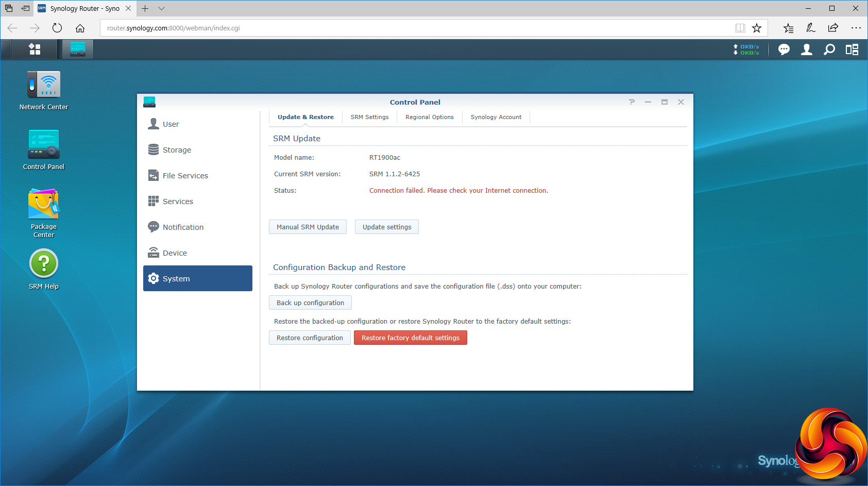Close the Control Panel window
Viewport: 868px width, 486px height.
[681, 102]
